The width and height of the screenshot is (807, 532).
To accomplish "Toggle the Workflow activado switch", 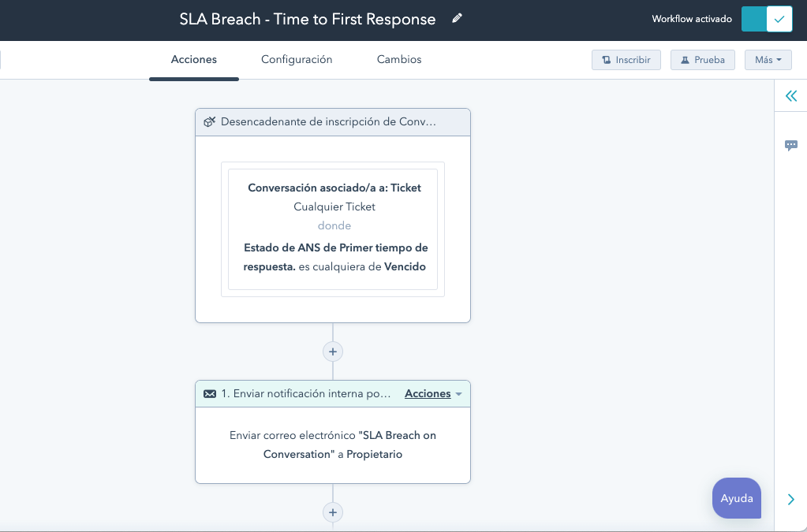I will [x=766, y=19].
